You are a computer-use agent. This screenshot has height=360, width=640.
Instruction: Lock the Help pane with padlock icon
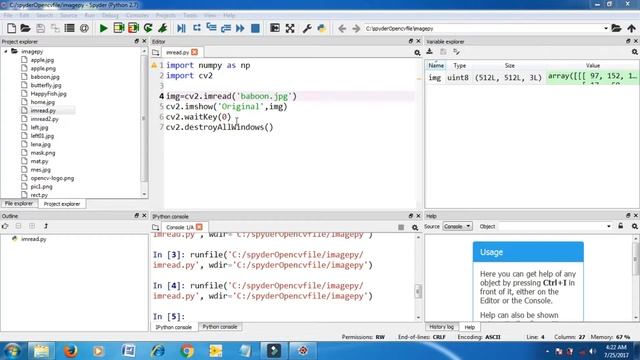click(620, 226)
